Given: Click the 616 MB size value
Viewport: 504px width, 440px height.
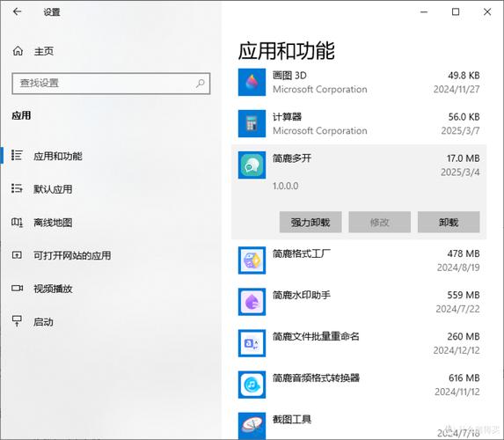Looking at the screenshot, I should tap(464, 378).
